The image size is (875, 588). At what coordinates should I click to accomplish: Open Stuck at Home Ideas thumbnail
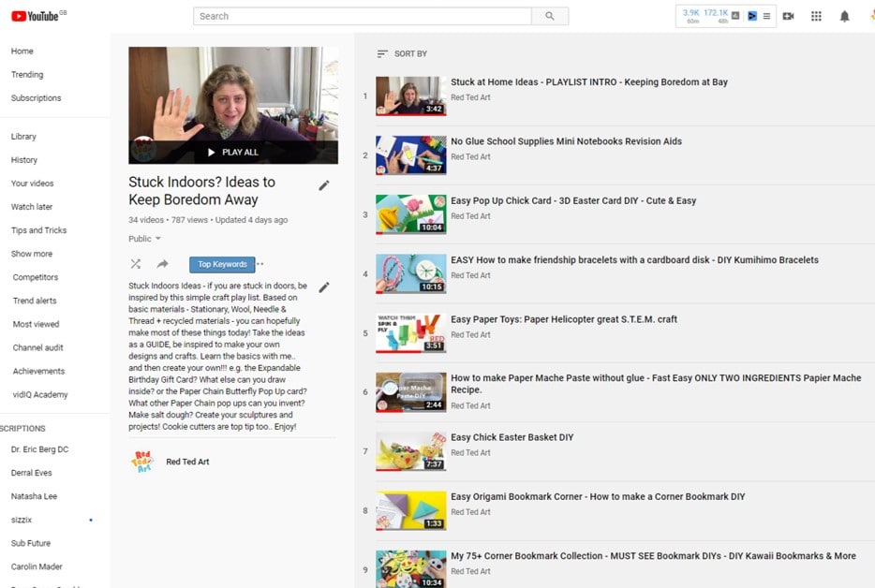[410, 96]
